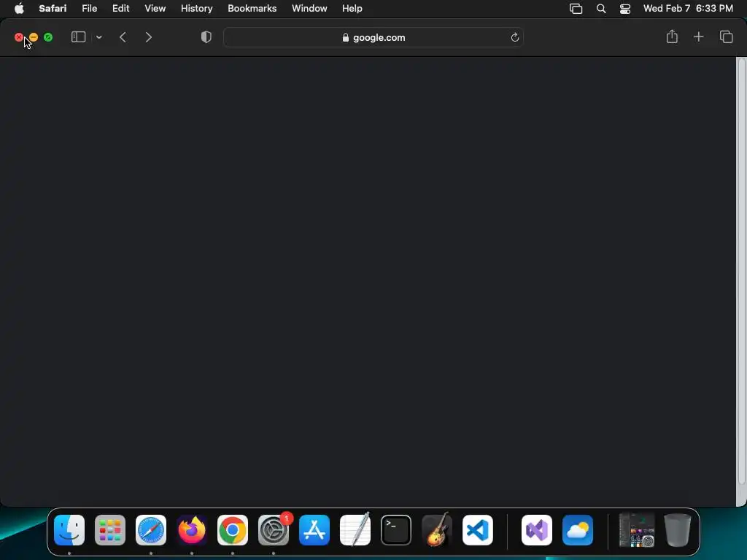Launch GarageBand from the Dock
The image size is (747, 560).
coord(437,530)
